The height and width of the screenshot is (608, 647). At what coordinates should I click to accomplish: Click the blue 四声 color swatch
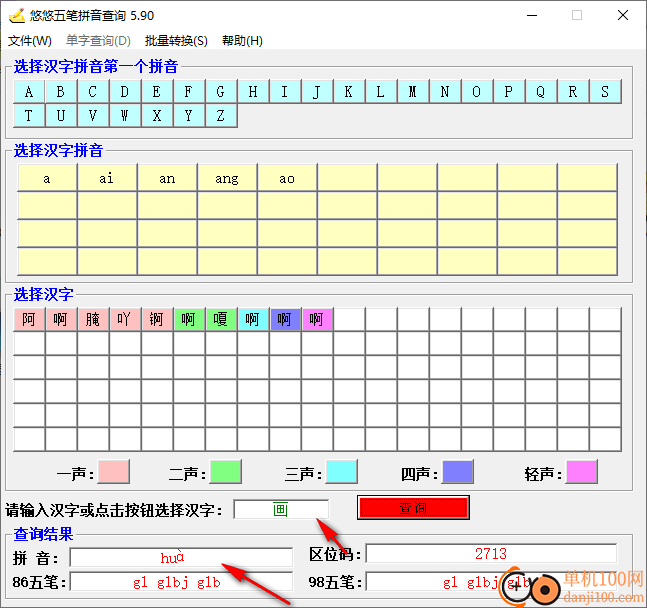[458, 472]
